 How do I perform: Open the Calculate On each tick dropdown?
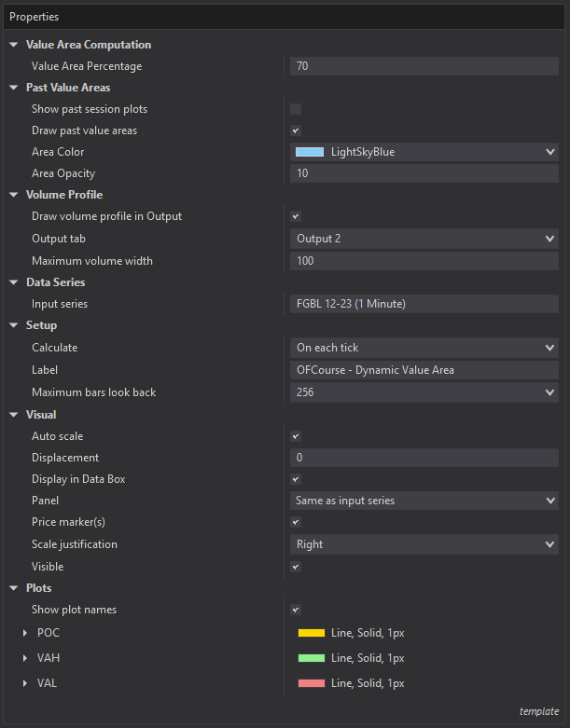424,348
